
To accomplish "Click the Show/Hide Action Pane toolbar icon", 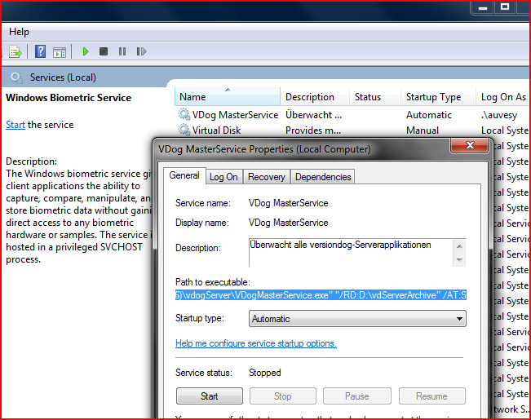I will coord(59,51).
